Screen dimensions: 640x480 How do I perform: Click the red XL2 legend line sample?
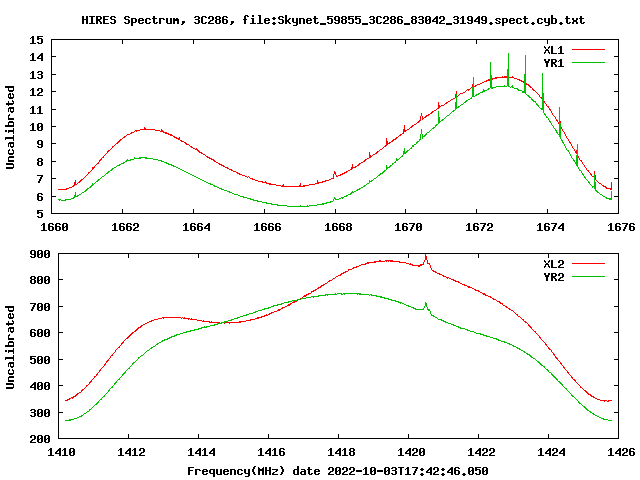coord(588,264)
